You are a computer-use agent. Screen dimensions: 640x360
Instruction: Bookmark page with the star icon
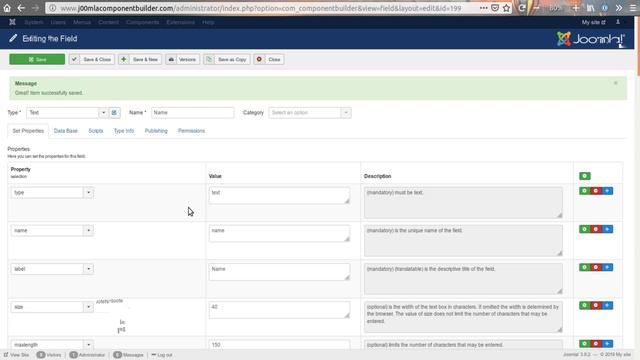click(x=507, y=8)
